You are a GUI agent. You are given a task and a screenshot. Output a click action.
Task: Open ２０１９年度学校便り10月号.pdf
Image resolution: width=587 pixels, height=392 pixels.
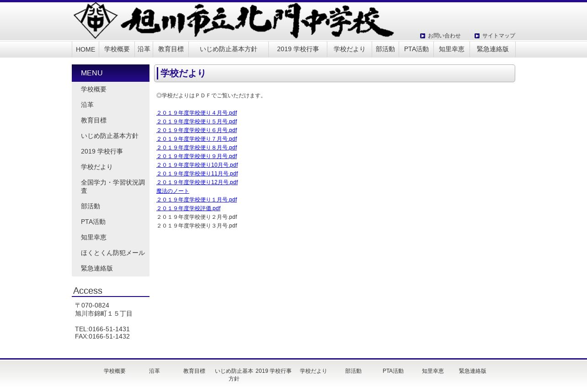click(x=197, y=165)
